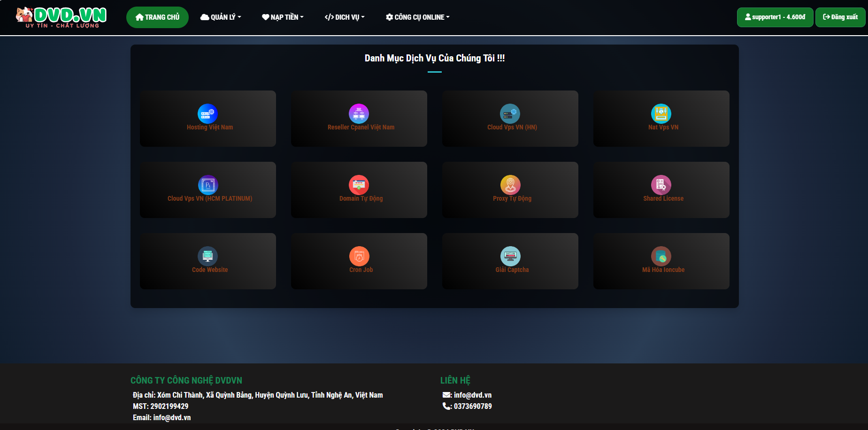Viewport: 868px width, 430px height.
Task: Open Cloud Vps VN (HCM PLATINUM) icon
Action: click(207, 185)
